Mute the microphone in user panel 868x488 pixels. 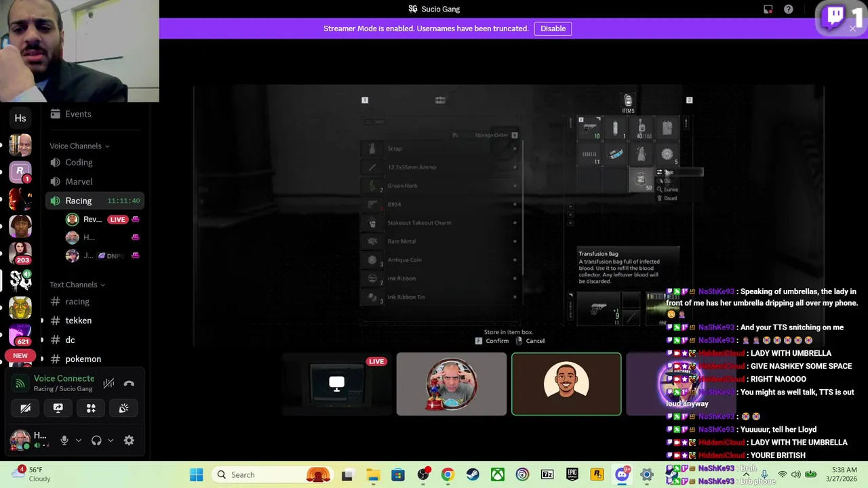[64, 441]
